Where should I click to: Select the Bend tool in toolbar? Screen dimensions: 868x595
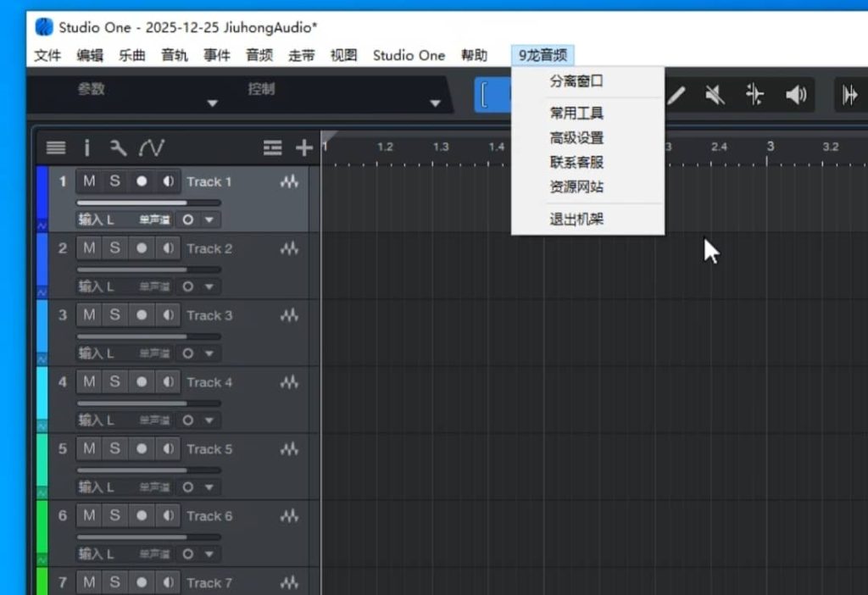(754, 95)
